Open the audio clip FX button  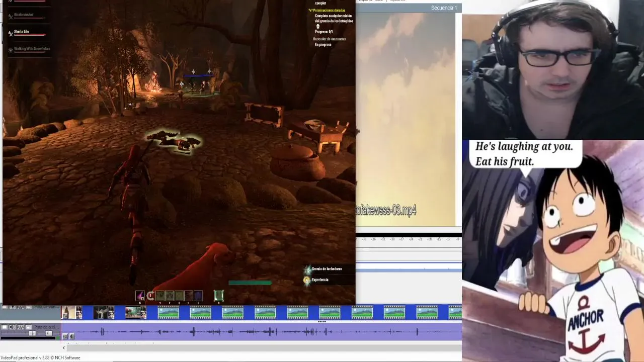(x=65, y=336)
